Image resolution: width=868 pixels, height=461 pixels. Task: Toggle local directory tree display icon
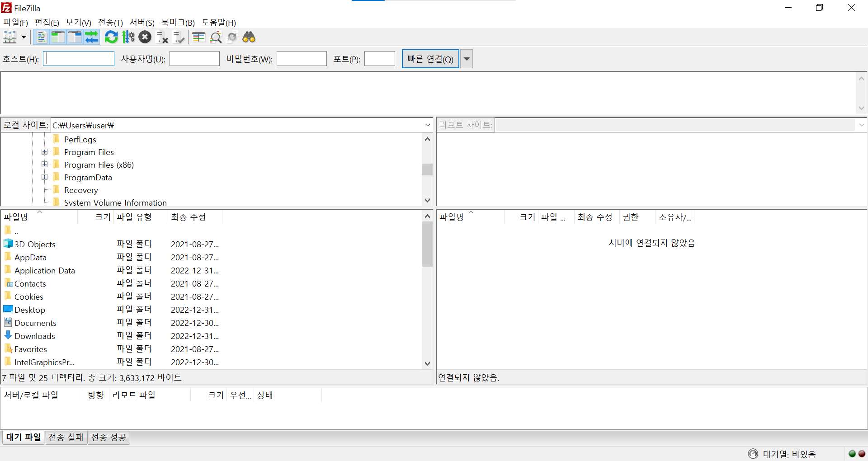pyautogui.click(x=58, y=37)
